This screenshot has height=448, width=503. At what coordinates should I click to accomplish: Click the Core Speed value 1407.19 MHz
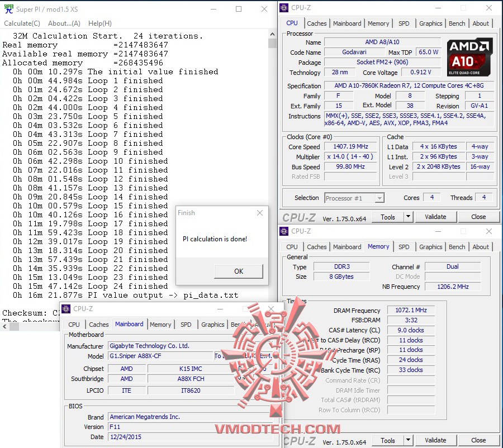tap(350, 146)
